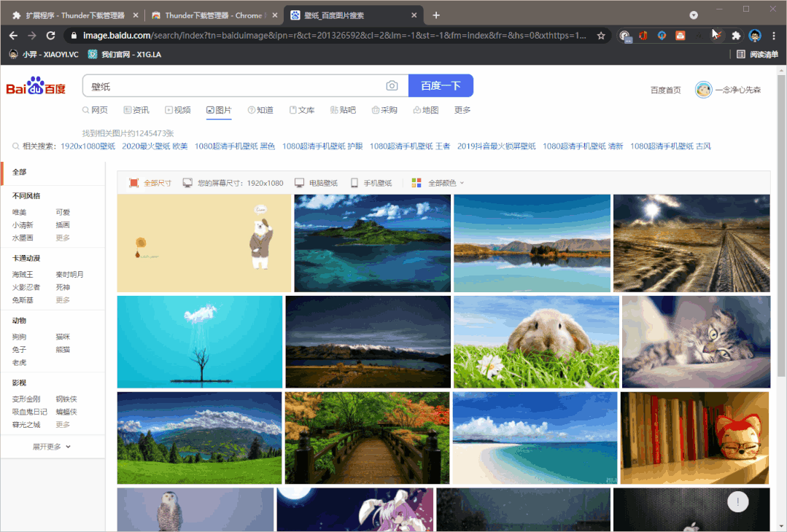Image resolution: width=787 pixels, height=532 pixels.
Task: Select the 全部尺寸 size filter
Action: 150,183
